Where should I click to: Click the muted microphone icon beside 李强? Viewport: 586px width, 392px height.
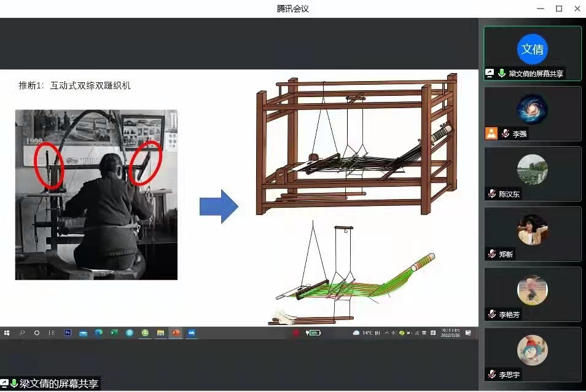click(x=506, y=133)
